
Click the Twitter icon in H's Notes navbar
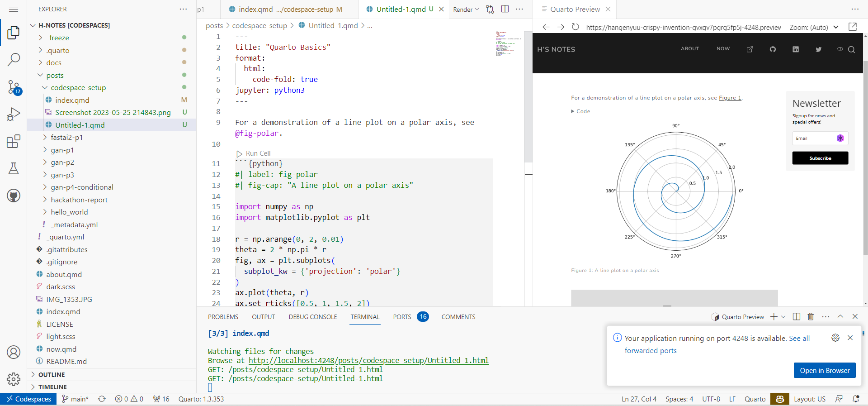click(x=818, y=49)
